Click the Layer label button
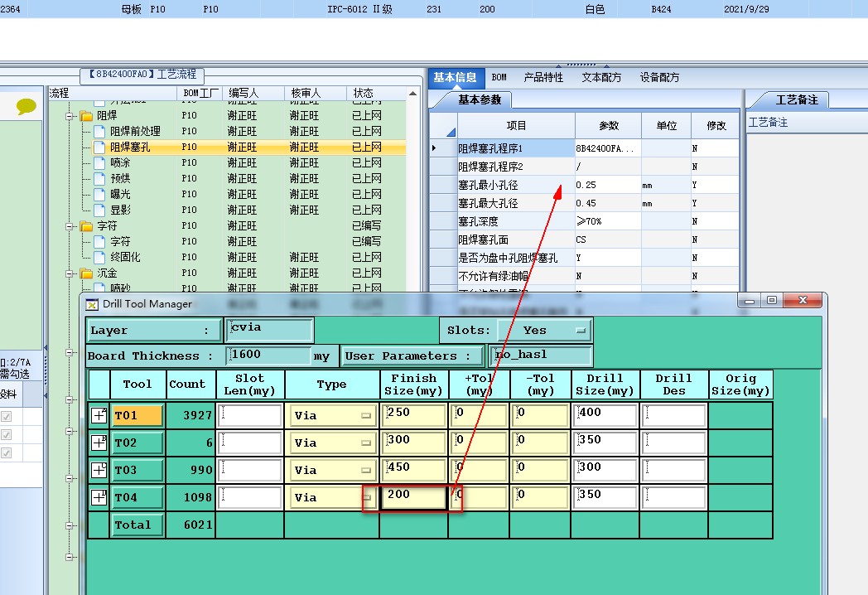The image size is (868, 595). (x=154, y=330)
